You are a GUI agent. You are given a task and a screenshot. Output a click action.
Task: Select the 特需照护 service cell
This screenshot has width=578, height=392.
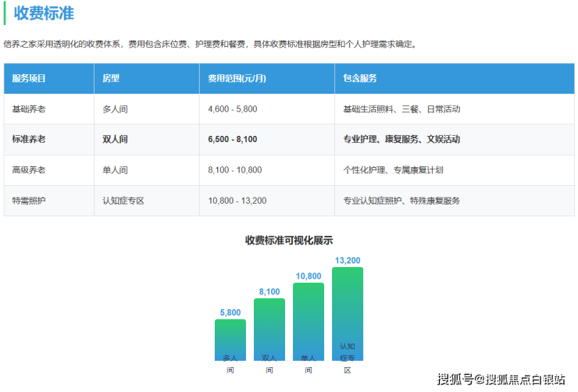point(29,200)
